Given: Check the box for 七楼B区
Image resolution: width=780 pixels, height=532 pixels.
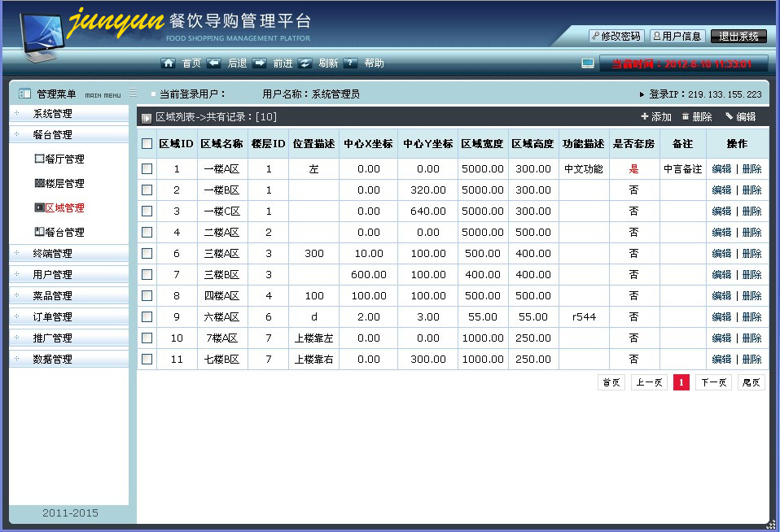Looking at the screenshot, I should coord(147,359).
